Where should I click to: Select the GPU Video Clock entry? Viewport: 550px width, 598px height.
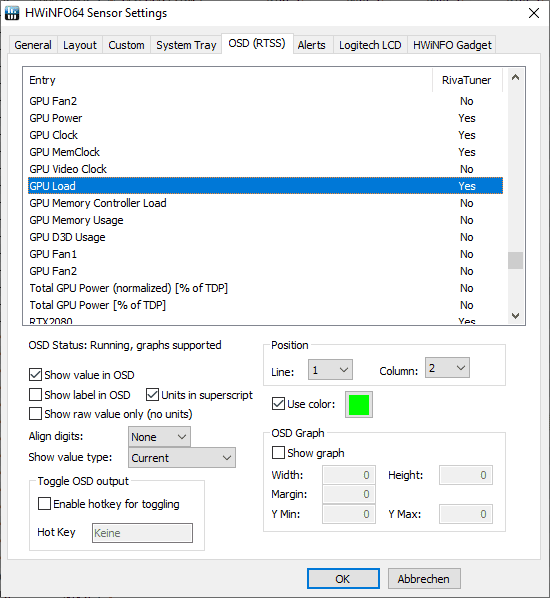pos(265,169)
